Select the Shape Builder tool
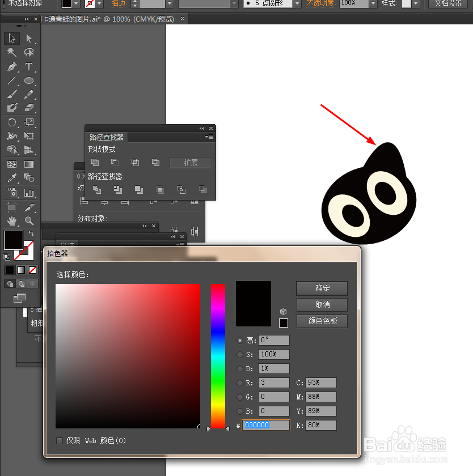Image resolution: width=473 pixels, height=476 pixels. coord(12,150)
